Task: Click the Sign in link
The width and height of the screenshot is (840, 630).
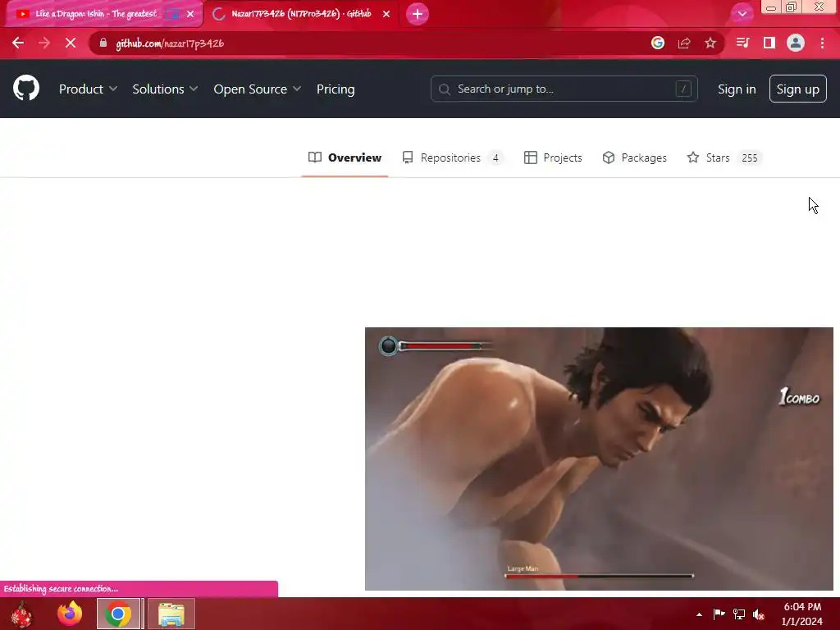Action: point(737,89)
